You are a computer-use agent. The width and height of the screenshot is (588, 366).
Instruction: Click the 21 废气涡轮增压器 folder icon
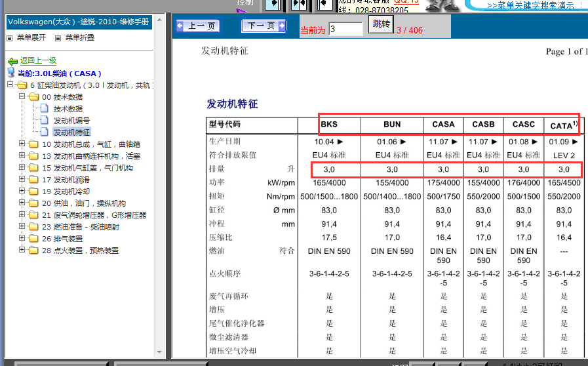(x=33, y=215)
